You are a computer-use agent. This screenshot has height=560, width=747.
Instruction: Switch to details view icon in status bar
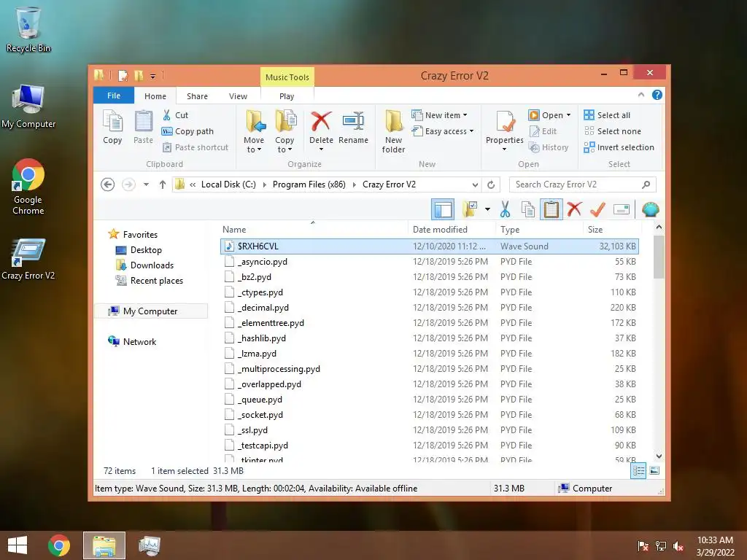[x=638, y=471]
